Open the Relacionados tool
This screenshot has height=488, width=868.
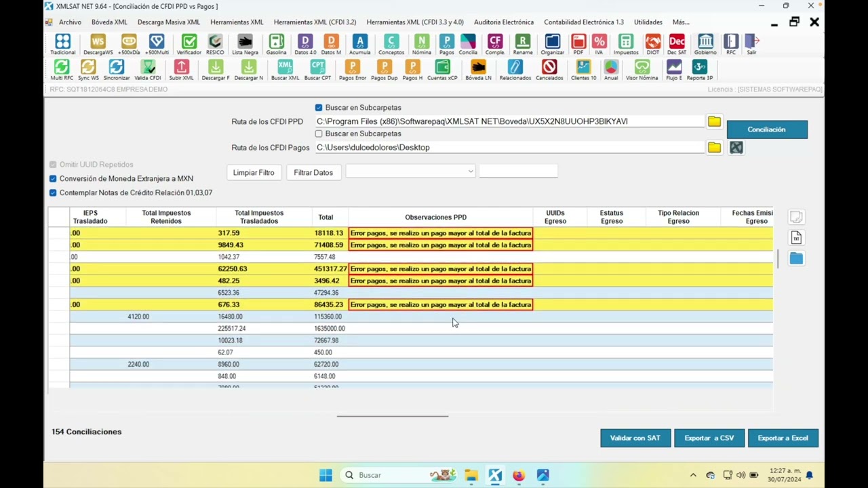click(x=515, y=70)
